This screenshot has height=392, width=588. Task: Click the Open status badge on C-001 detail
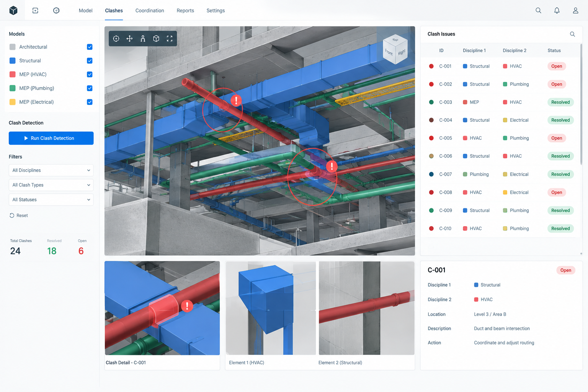click(x=565, y=270)
